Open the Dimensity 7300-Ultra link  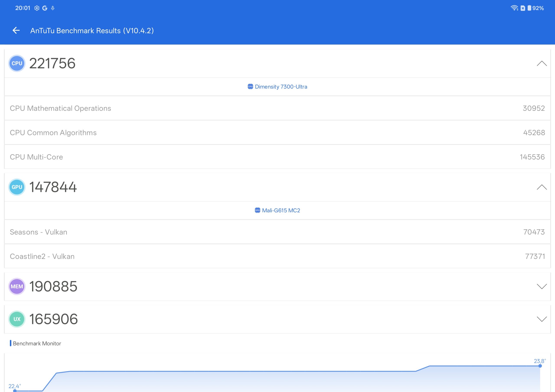coord(281,87)
